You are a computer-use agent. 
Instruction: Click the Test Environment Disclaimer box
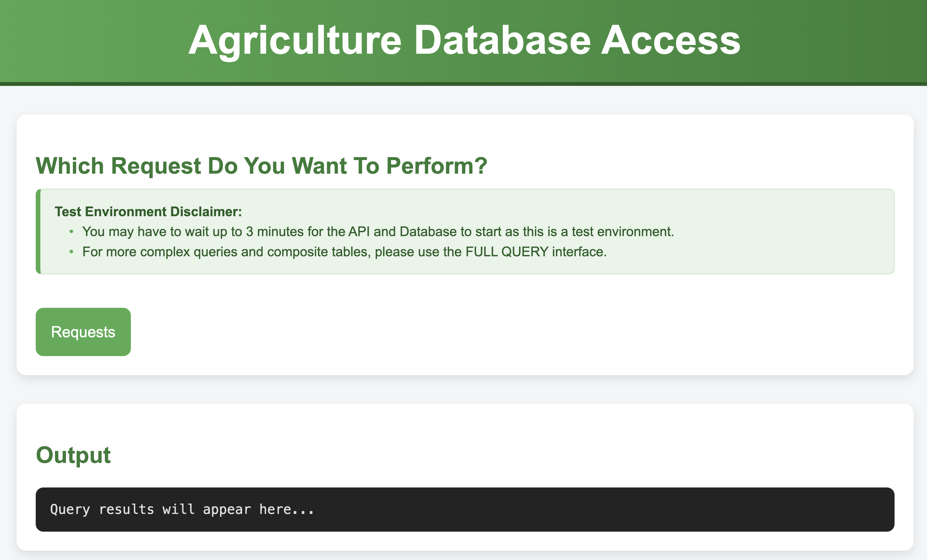tap(463, 231)
